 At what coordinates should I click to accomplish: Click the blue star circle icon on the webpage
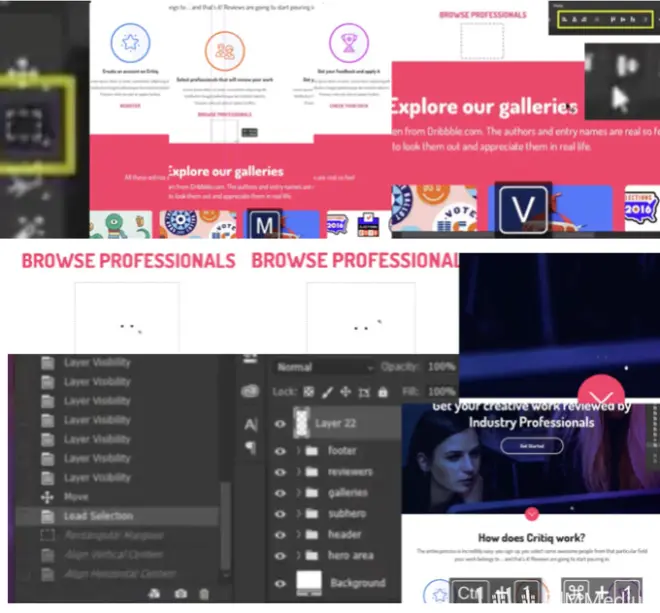pos(130,43)
